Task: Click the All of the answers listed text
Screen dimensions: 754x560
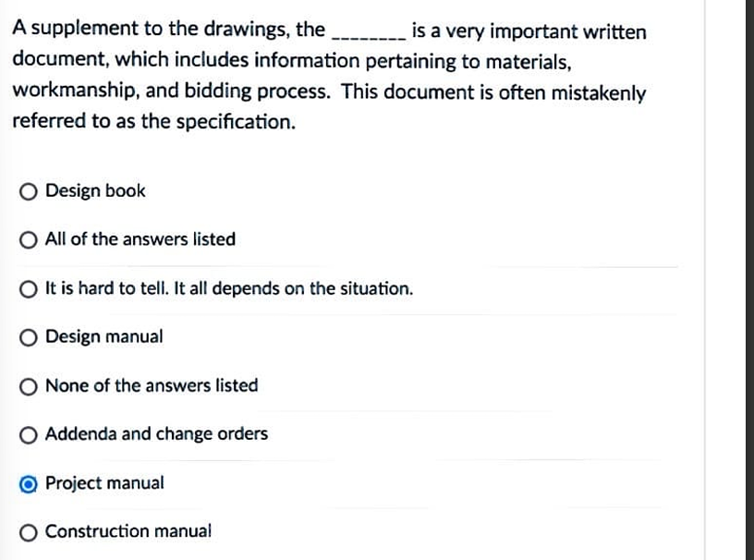Action: [x=140, y=239]
